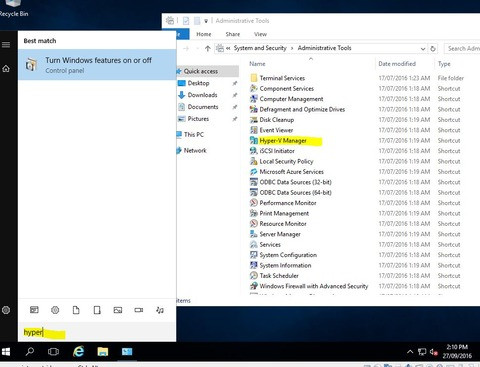Viewport: 480px width, 367px height.
Task: Select the Local Security Policy shortcut
Action: click(x=286, y=161)
